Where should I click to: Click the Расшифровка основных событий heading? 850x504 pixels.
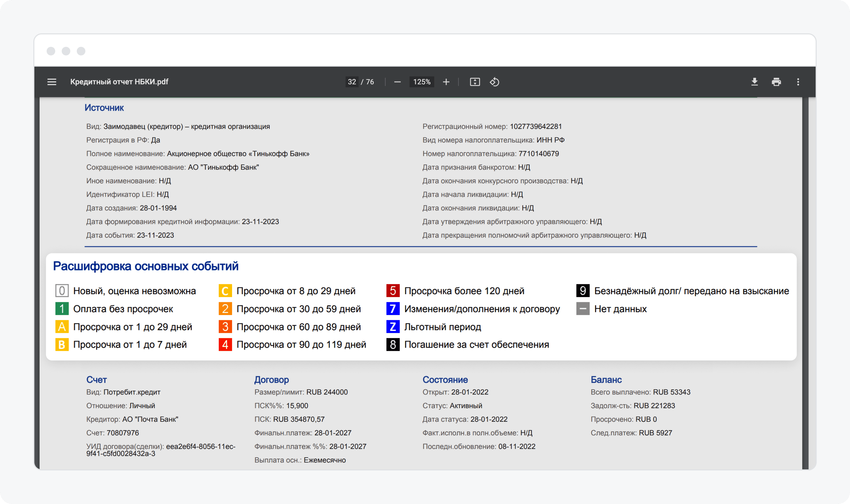pyautogui.click(x=146, y=266)
